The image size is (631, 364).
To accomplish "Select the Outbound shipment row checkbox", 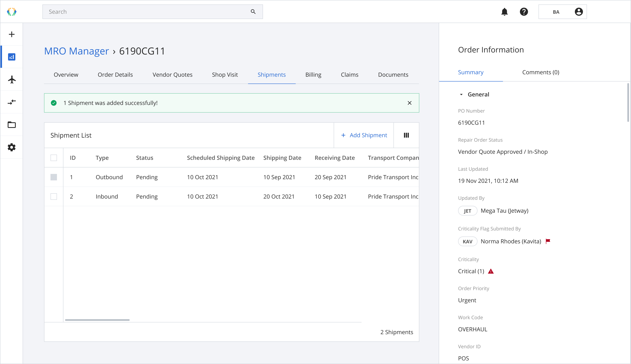I will (x=54, y=177).
